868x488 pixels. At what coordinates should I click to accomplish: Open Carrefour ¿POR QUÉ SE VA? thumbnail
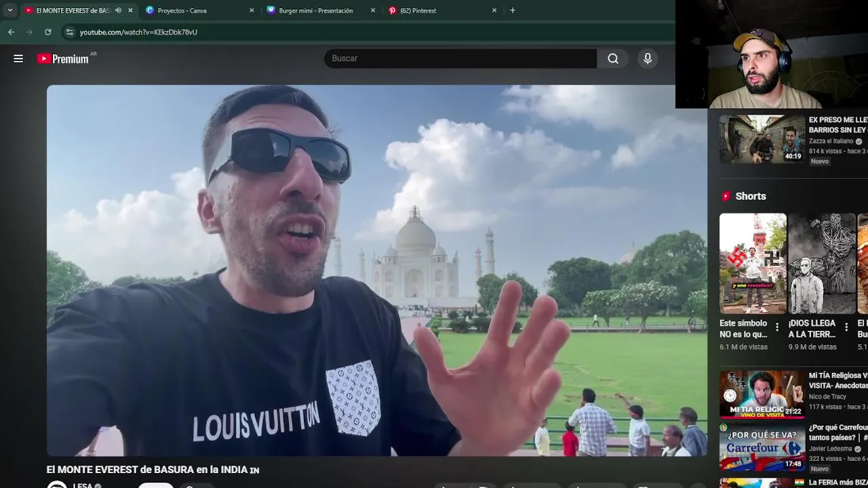[762, 447]
